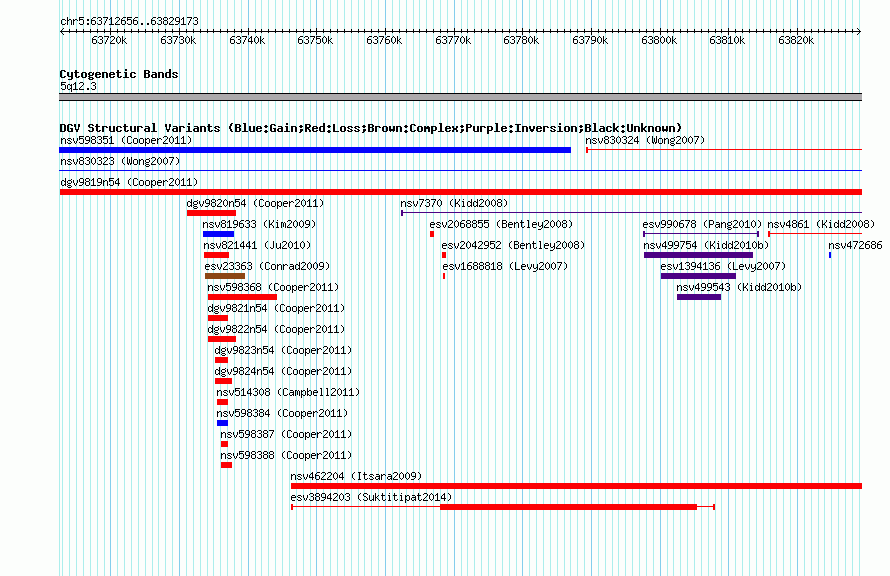This screenshot has width=890, height=576.
Task: Open nsv598387 (Cooper2011) variant
Action: point(286,434)
